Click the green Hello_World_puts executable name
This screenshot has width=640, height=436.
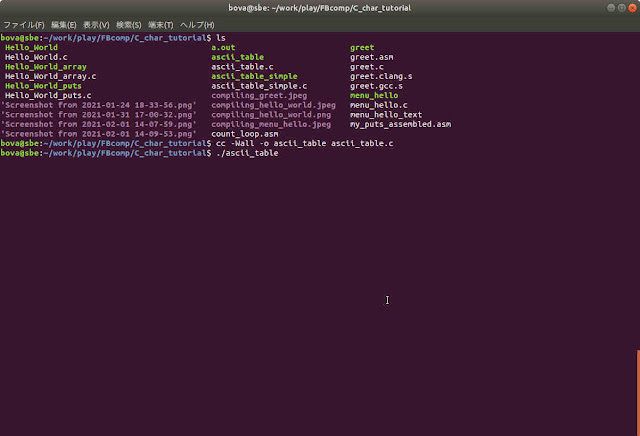click(x=43, y=86)
